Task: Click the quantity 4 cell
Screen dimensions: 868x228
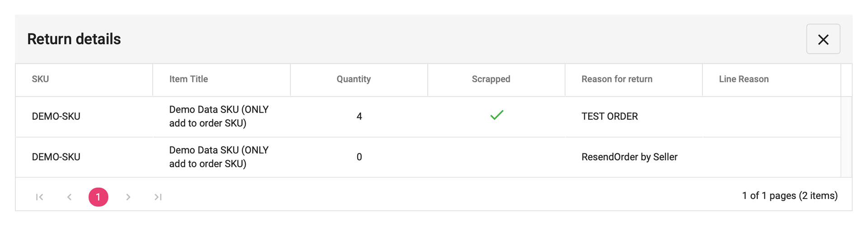Action: click(359, 116)
